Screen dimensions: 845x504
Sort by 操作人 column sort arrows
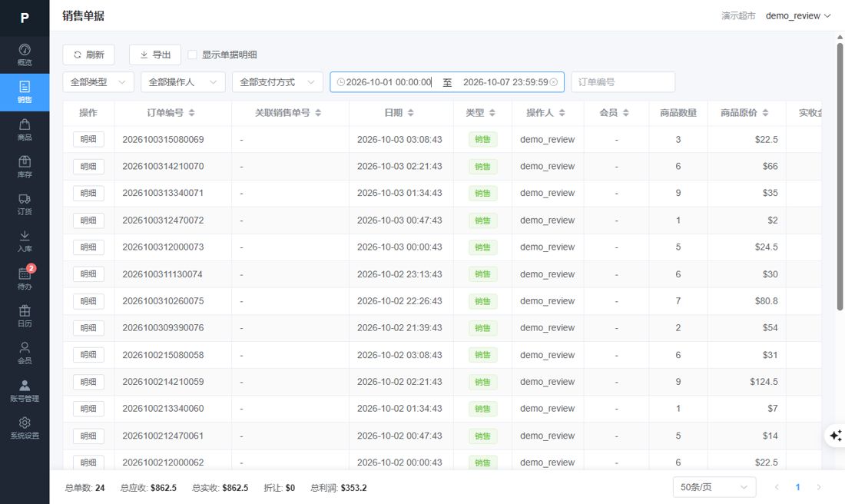[x=562, y=113]
